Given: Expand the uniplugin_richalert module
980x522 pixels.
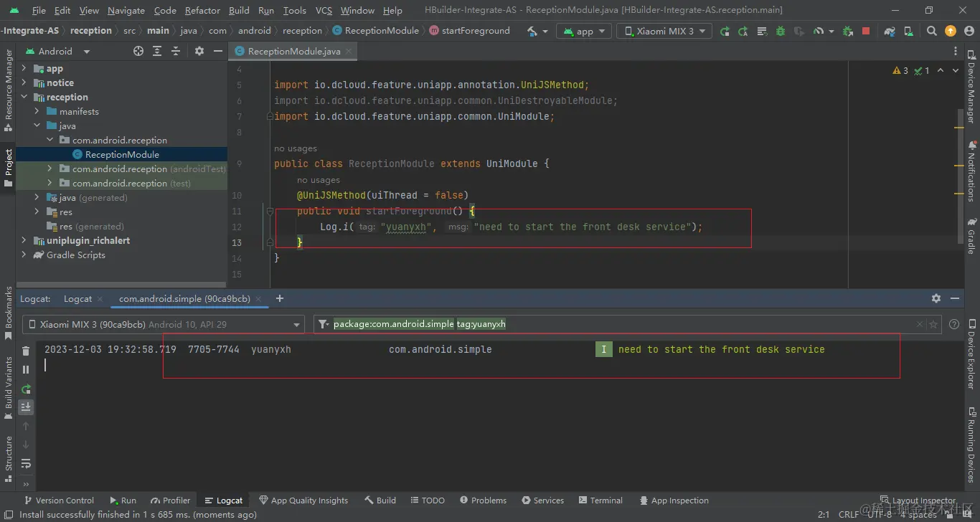Looking at the screenshot, I should [24, 240].
